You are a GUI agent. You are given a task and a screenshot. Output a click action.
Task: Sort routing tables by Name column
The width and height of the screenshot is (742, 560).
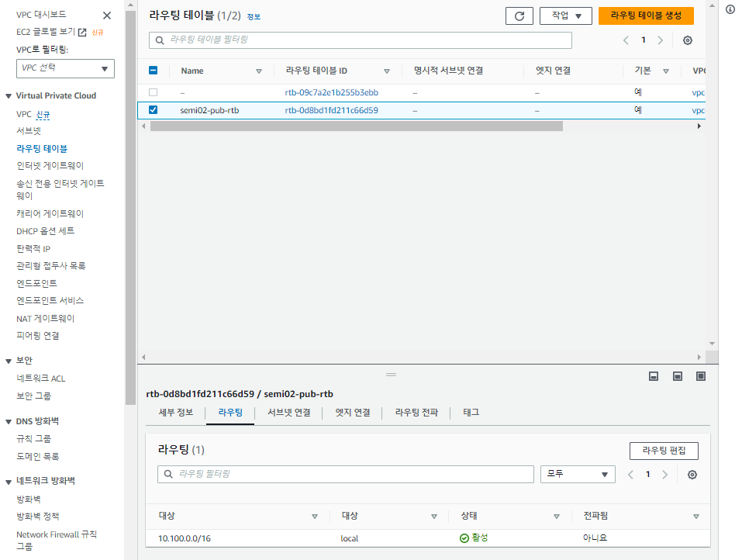point(259,71)
